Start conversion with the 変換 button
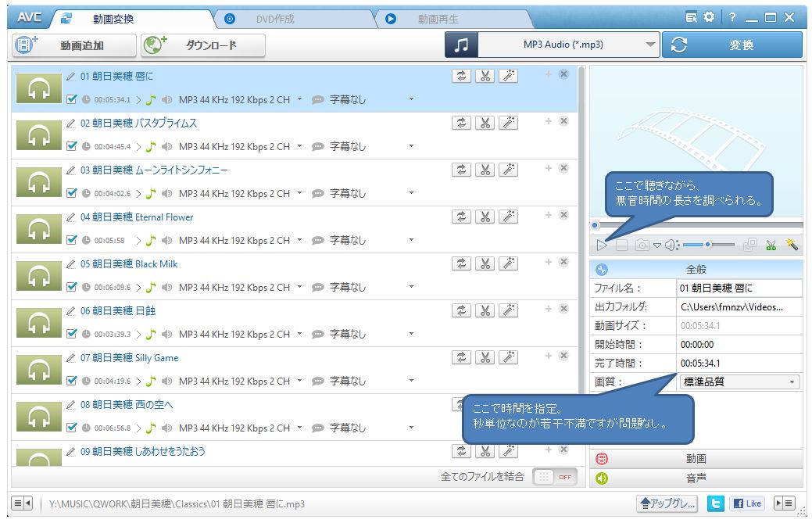This screenshot has height=523, width=812. pyautogui.click(x=732, y=45)
